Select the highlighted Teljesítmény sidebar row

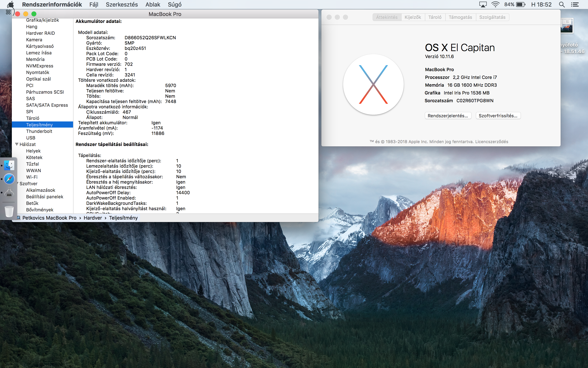pyautogui.click(x=42, y=125)
